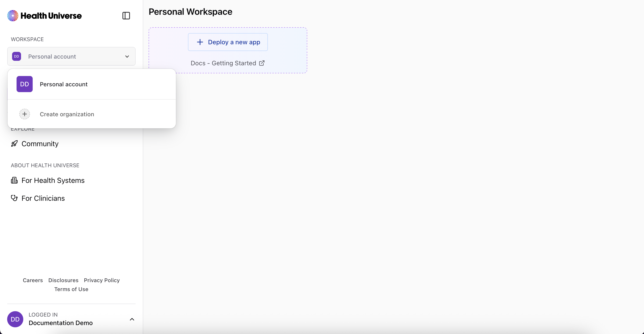
Task: Open the Community page
Action: coord(40,144)
